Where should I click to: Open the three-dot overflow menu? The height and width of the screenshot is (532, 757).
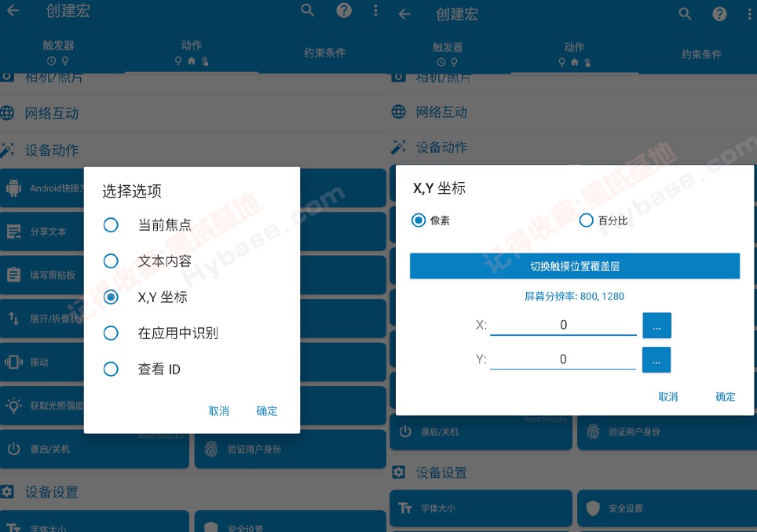click(375, 11)
